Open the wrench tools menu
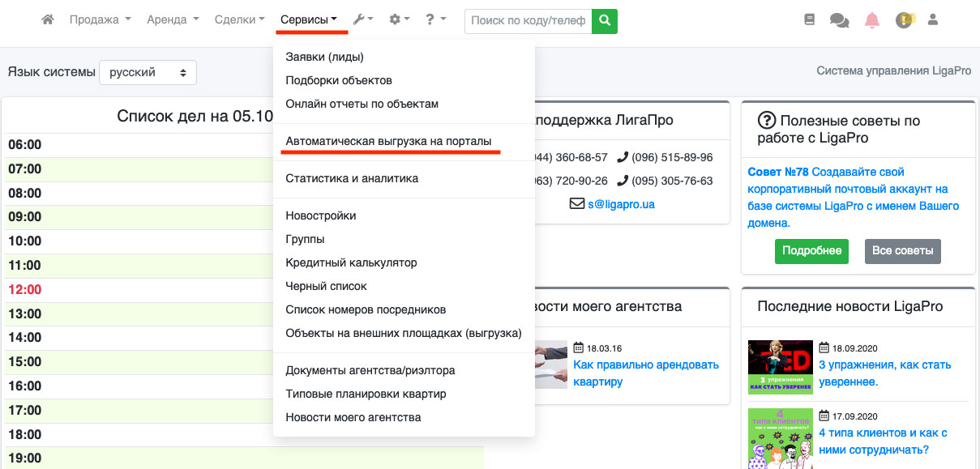This screenshot has height=469, width=980. (364, 20)
